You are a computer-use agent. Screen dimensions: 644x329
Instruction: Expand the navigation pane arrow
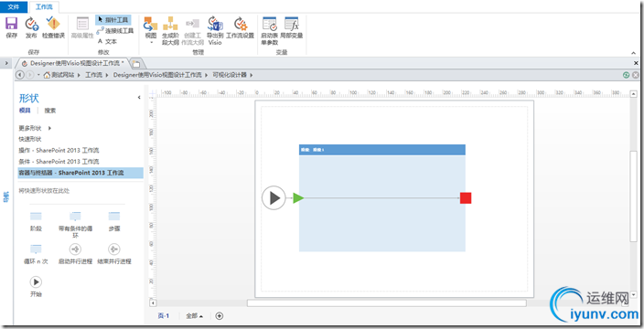click(x=6, y=63)
